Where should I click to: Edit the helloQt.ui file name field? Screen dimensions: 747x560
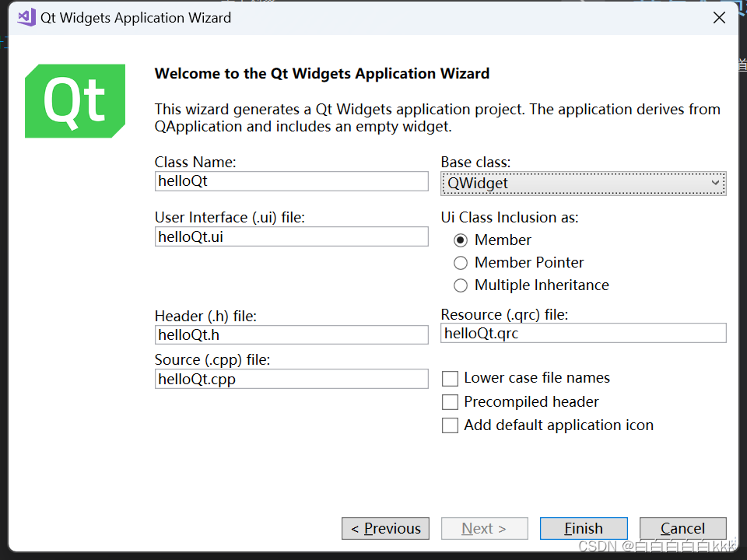(292, 236)
